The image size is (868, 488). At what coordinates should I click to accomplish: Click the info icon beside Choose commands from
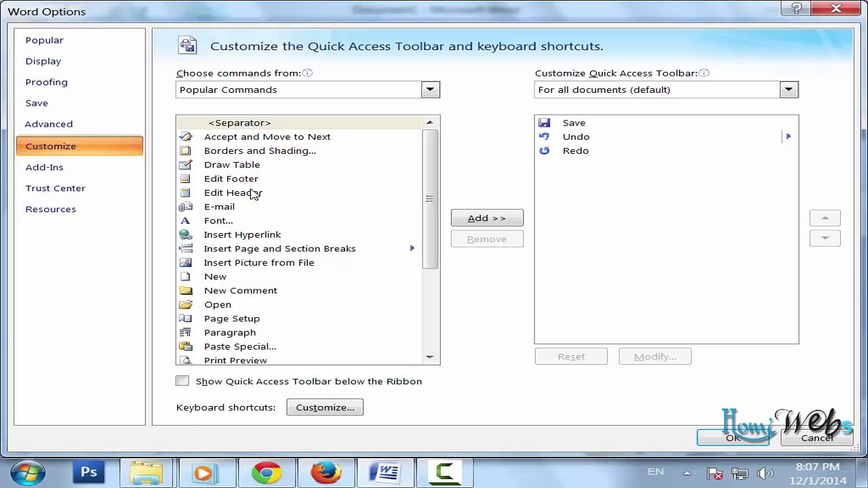point(307,73)
